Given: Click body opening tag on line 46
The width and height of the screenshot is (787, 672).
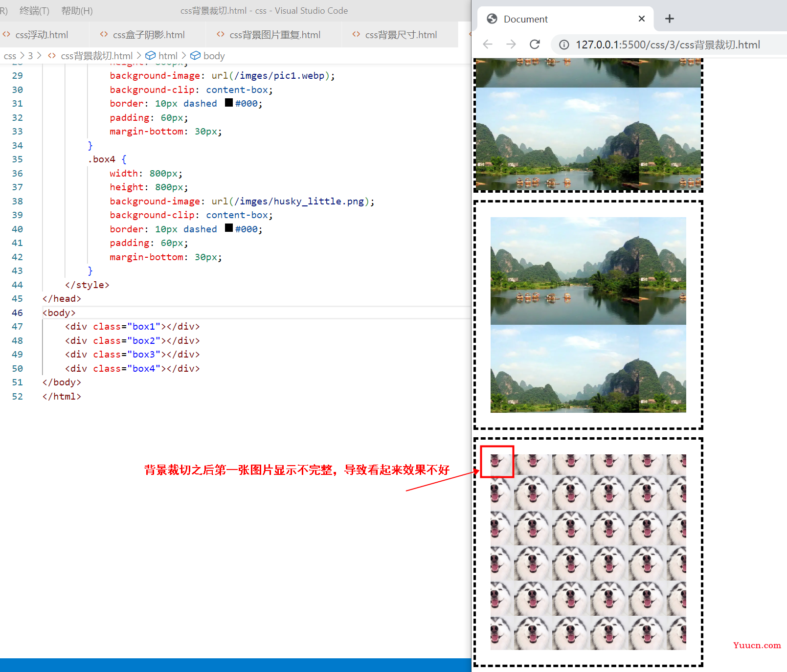Looking at the screenshot, I should click(59, 313).
